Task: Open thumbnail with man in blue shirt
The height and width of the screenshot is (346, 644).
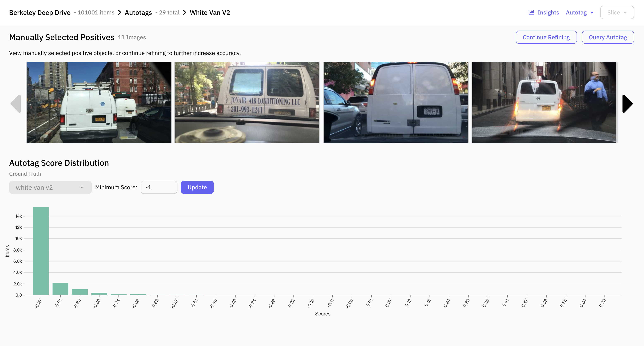Action: 544,103
